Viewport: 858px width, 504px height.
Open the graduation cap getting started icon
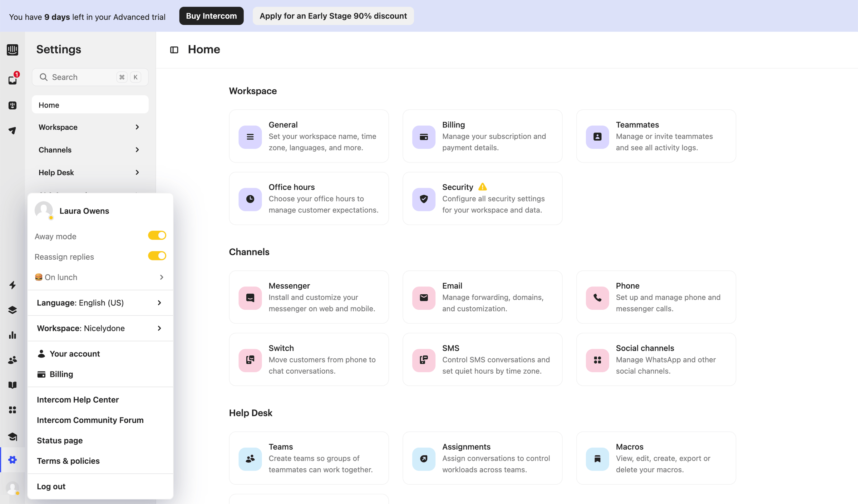(x=13, y=436)
